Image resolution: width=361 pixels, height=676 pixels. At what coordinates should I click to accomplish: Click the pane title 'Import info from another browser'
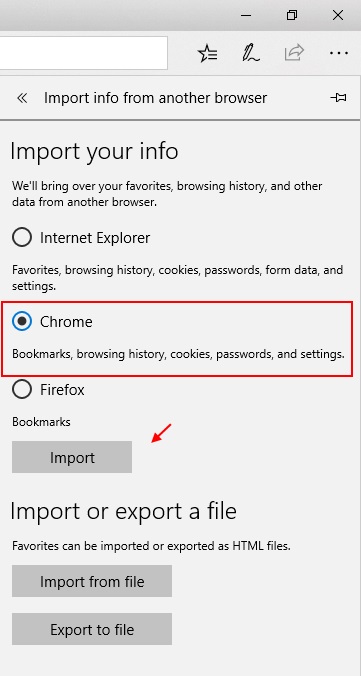(155, 98)
